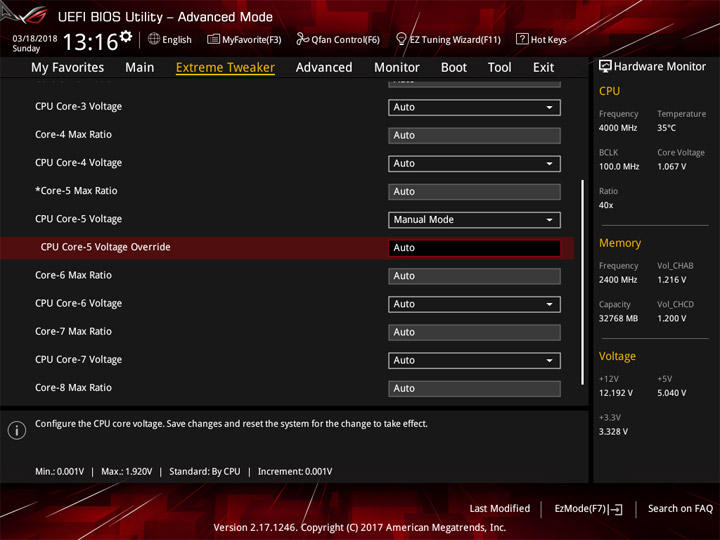Click the EZ Tuning Wizard bulb icon

401,39
